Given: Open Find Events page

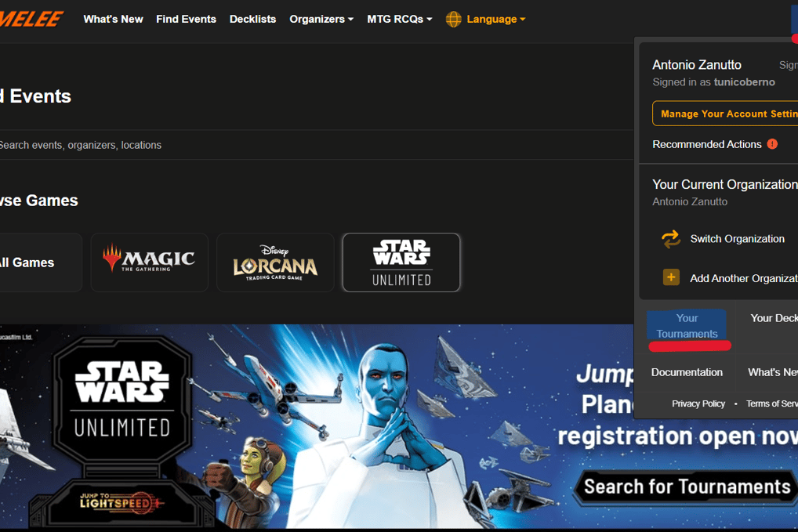Looking at the screenshot, I should tap(187, 20).
